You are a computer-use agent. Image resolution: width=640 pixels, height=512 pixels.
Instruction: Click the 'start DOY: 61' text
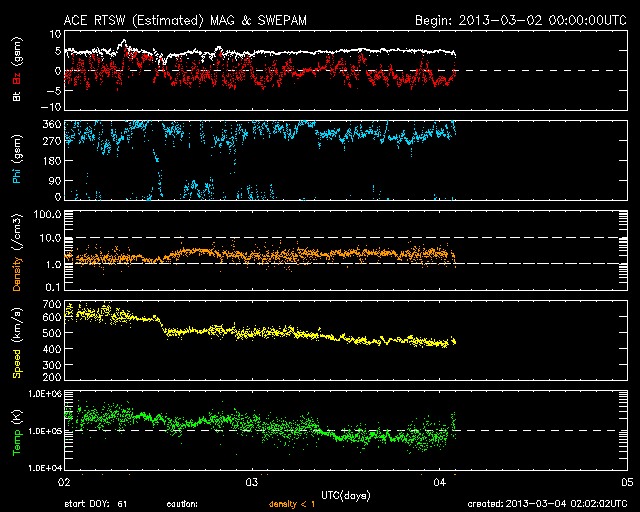96,504
